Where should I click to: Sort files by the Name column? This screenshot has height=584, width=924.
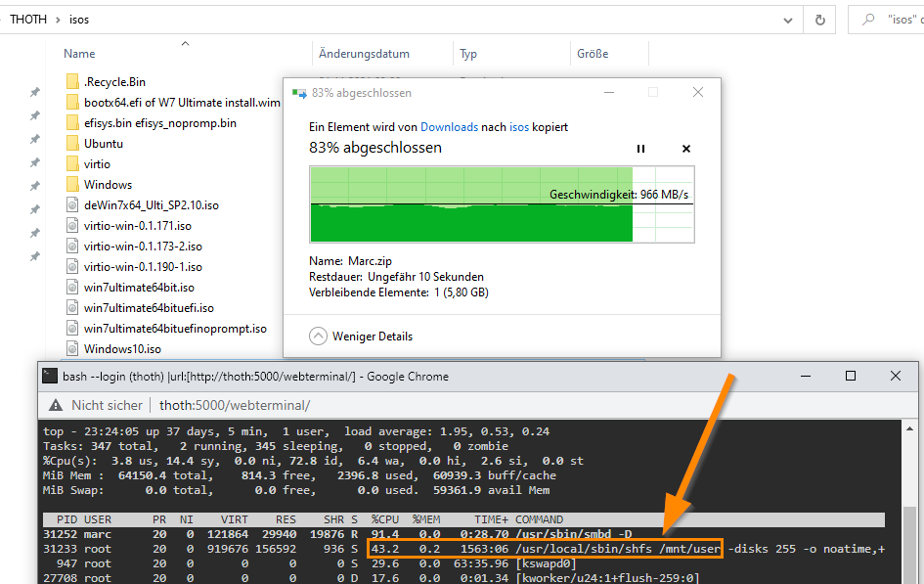click(79, 54)
